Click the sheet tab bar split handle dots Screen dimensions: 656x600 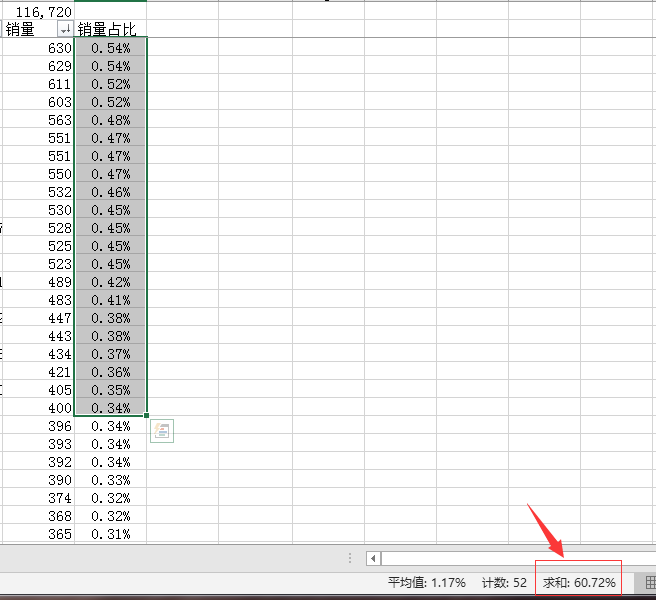pos(350,558)
